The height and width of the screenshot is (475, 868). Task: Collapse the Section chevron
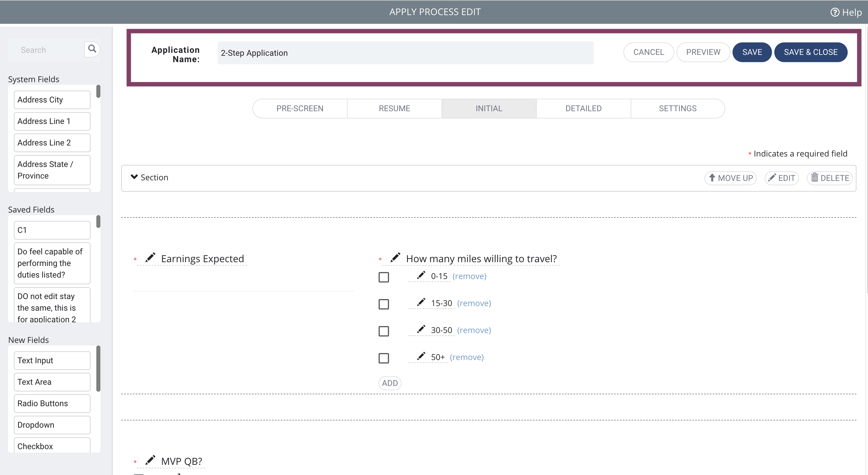point(134,177)
